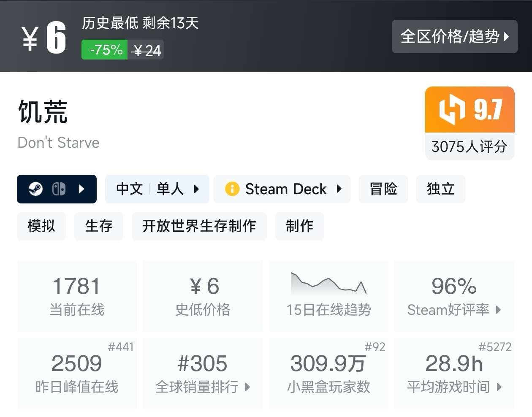Click the Nintendo Switch platform icon
This screenshot has width=532, height=417.
pyautogui.click(x=59, y=189)
